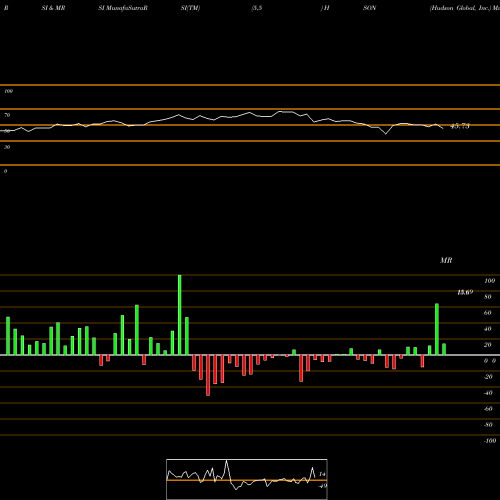Click the 14 value in the mini chart
Screen dimensions: 500x500
(x=322, y=474)
